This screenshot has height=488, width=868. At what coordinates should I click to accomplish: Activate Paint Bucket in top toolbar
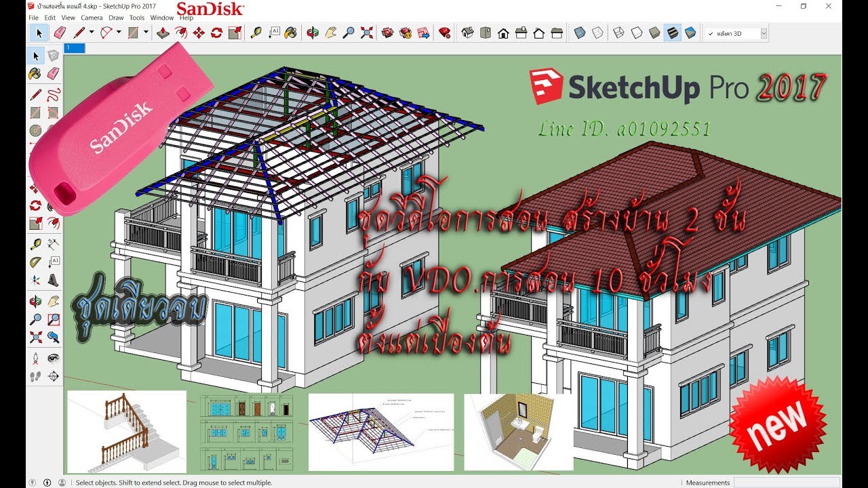pos(291,33)
